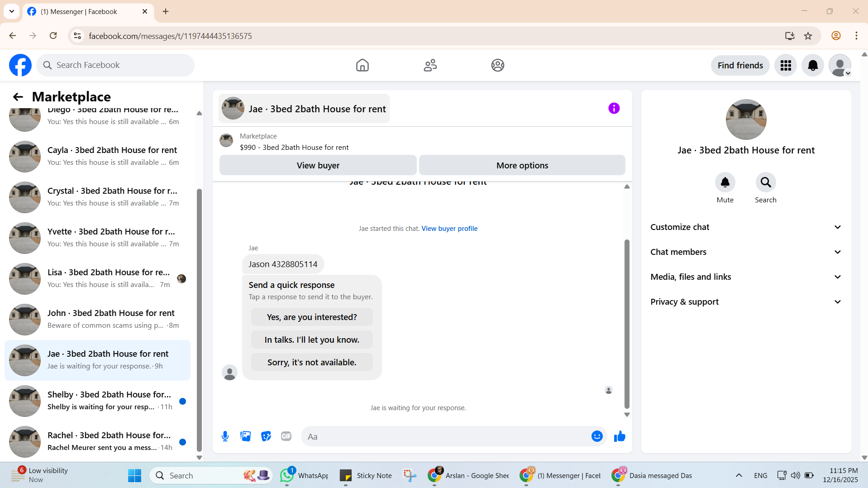Choose a GIF icon in composer

[x=286, y=436]
